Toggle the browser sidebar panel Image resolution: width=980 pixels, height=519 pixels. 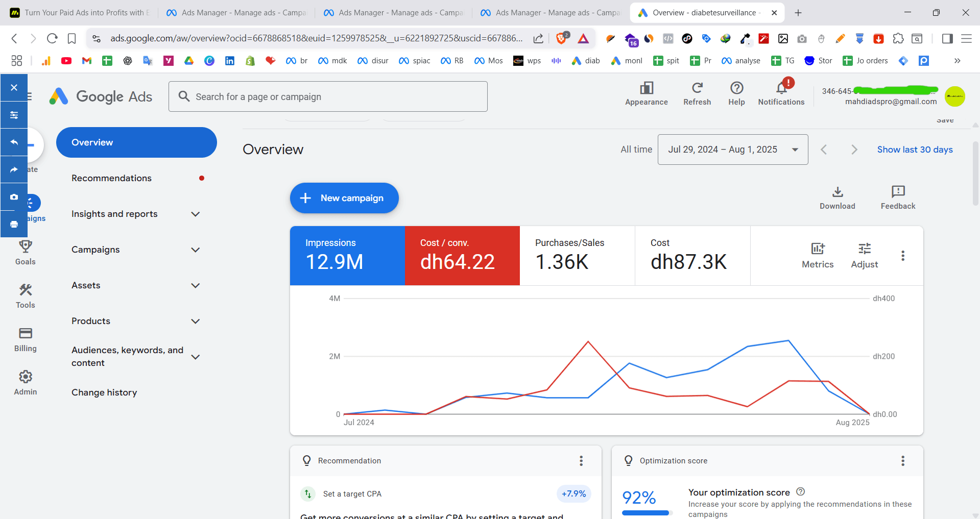coord(947,38)
